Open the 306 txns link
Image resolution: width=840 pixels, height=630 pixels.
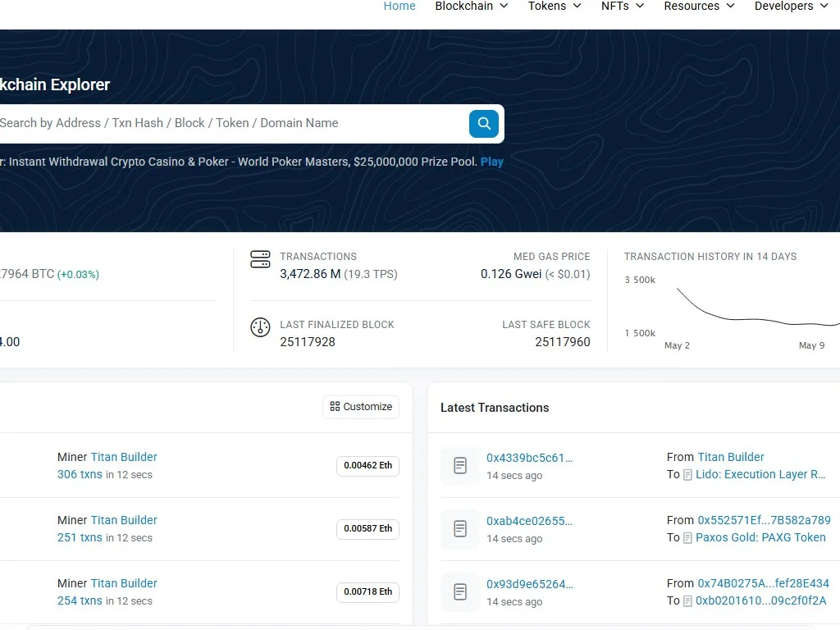[80, 475]
